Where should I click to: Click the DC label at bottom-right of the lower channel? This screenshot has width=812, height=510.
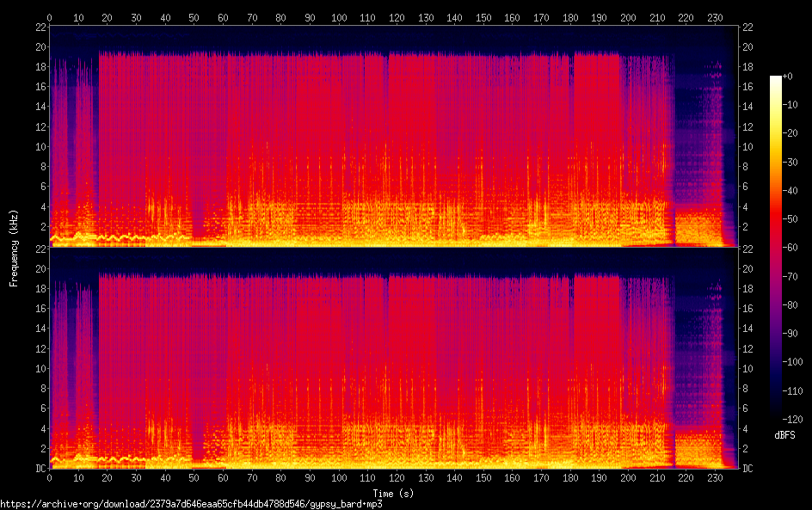(747, 468)
